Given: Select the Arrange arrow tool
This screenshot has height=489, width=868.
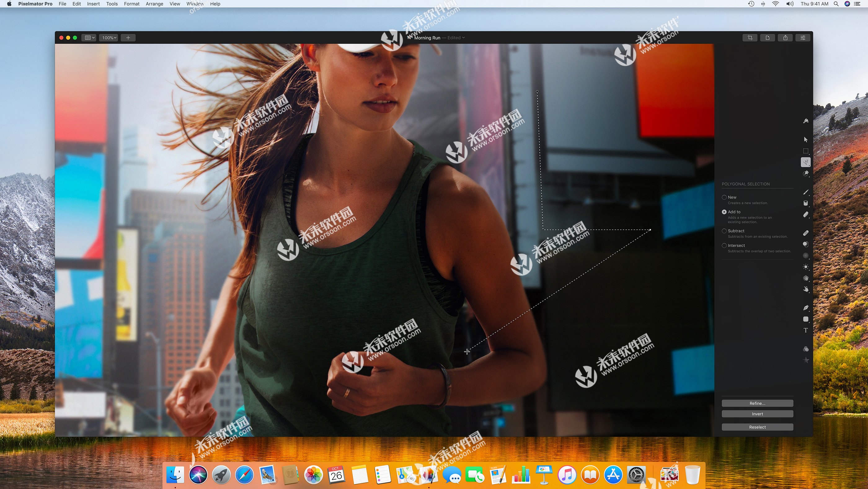Looking at the screenshot, I should click(x=805, y=139).
